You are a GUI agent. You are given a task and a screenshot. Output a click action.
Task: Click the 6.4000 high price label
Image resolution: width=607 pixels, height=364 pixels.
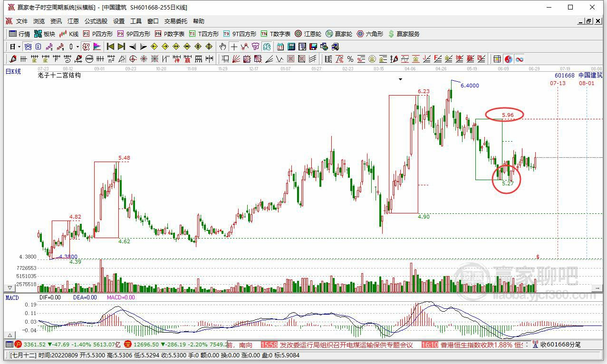pyautogui.click(x=470, y=86)
